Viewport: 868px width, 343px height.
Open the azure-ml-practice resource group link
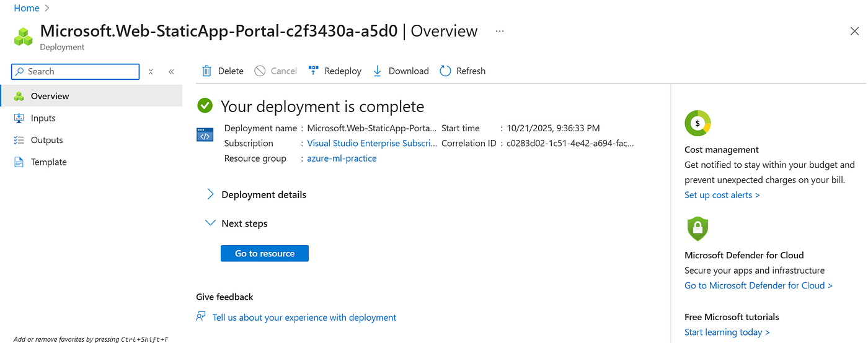(x=342, y=158)
